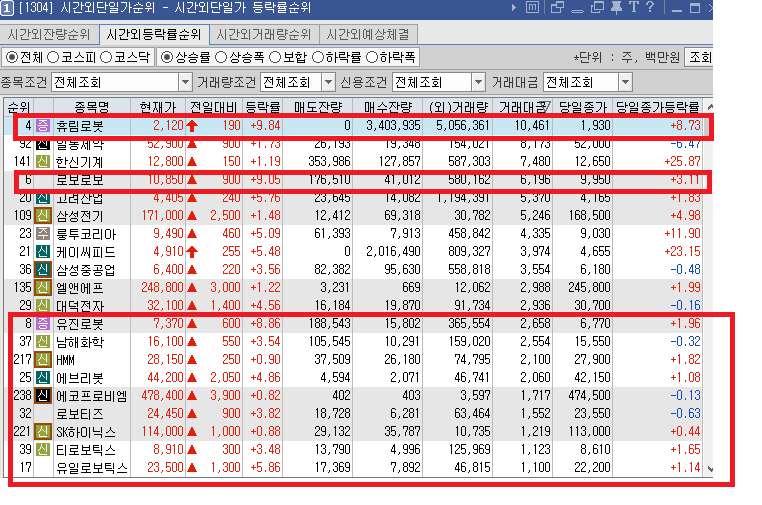Image resolution: width=762 pixels, height=505 pixels.
Task: Switch to the 시간외등락률순위 tab
Action: click(154, 35)
